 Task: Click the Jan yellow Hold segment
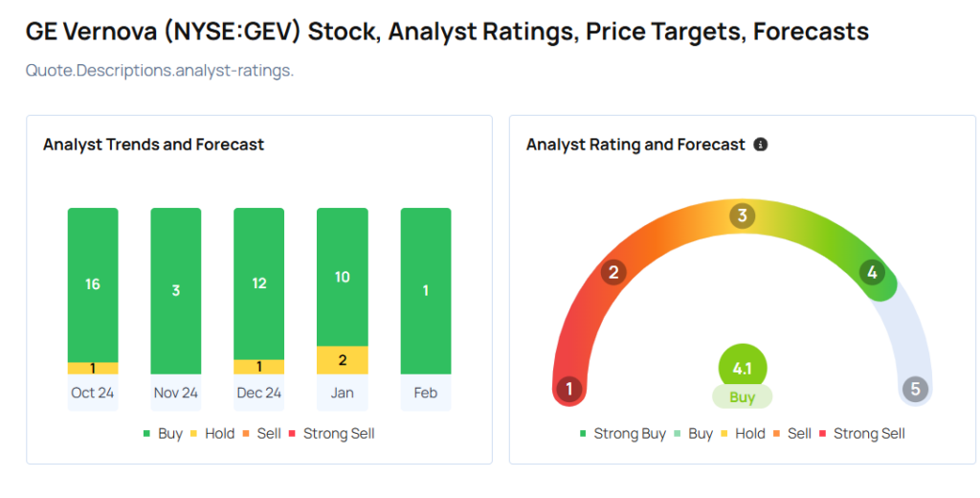(x=343, y=360)
